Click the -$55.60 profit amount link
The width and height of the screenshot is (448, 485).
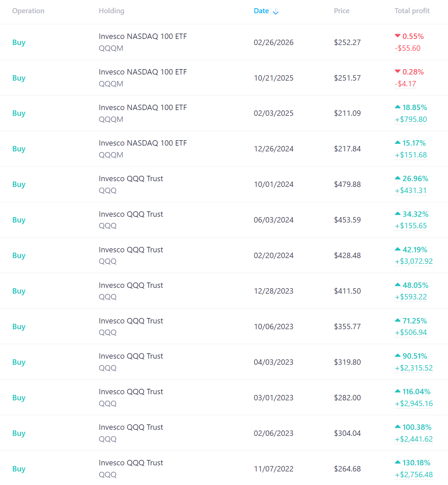pos(407,48)
